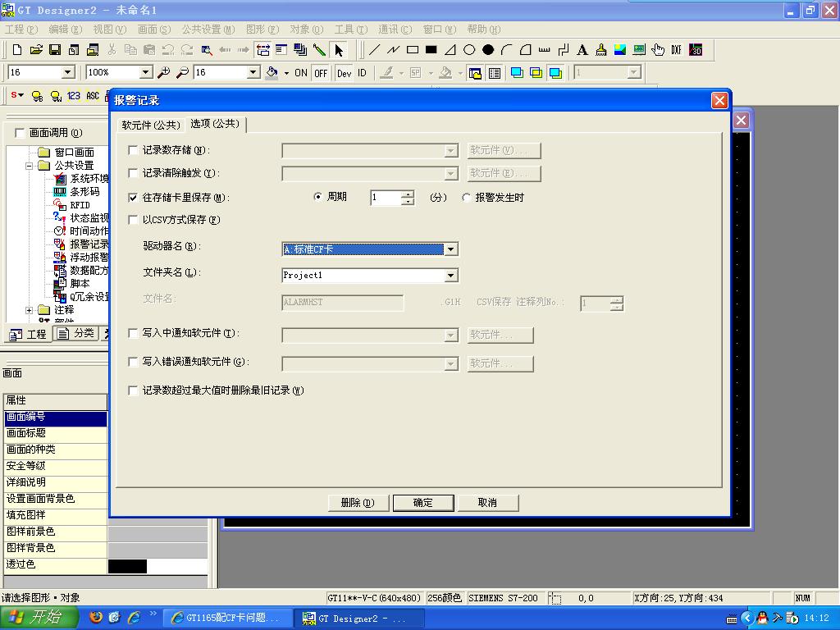Click the Windows 开始 Start button
This screenshot has width=840, height=630.
(39, 618)
